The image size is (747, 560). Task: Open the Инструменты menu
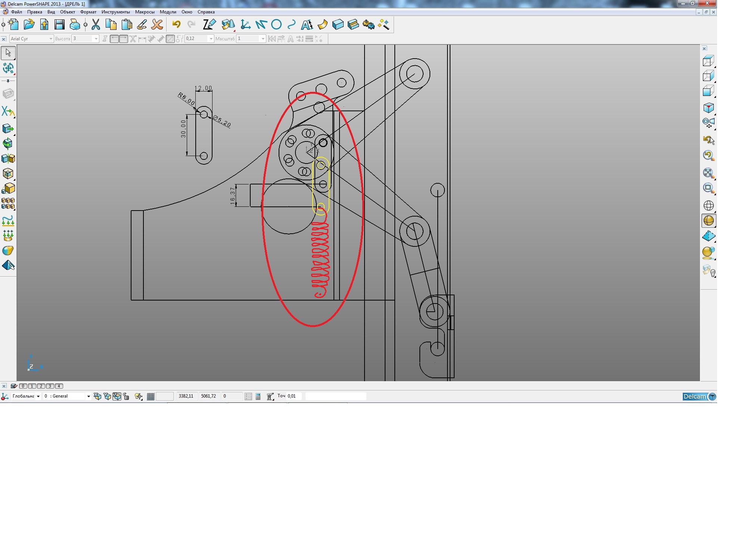[x=115, y=12]
